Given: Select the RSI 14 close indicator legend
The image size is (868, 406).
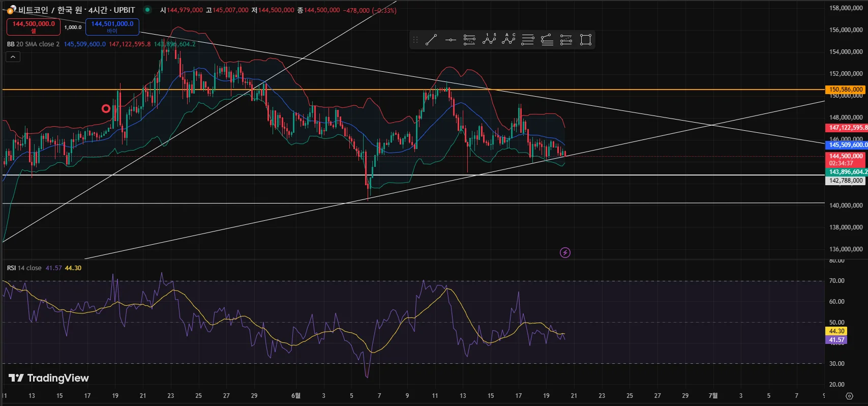Looking at the screenshot, I should click(x=24, y=268).
